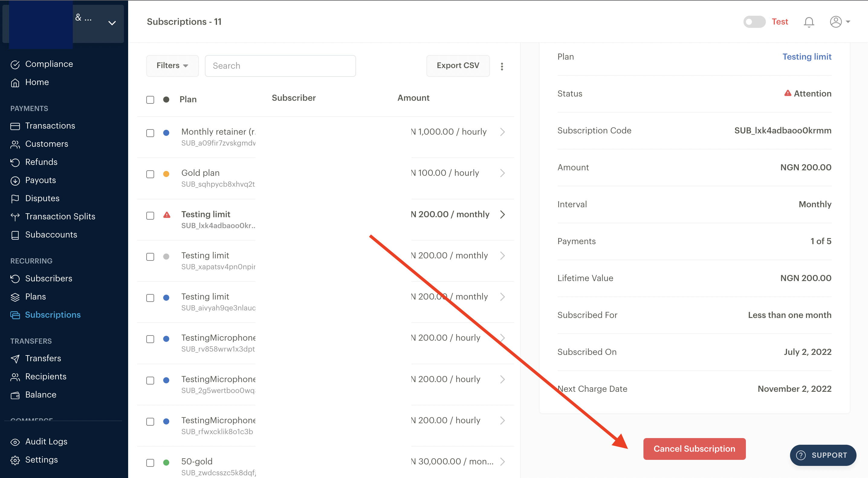868x478 pixels.
Task: Open the SUB_rfwxcklik8o1c3b row chevron
Action: click(502, 421)
